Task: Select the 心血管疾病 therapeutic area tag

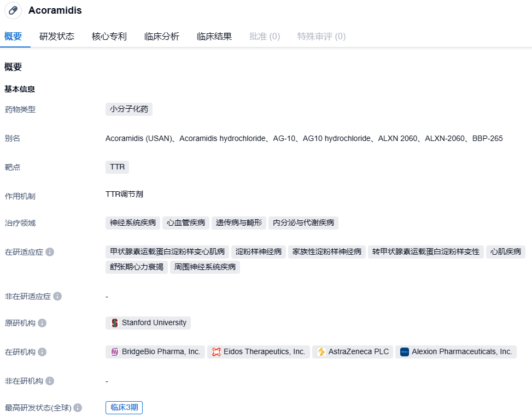Action: (x=186, y=223)
